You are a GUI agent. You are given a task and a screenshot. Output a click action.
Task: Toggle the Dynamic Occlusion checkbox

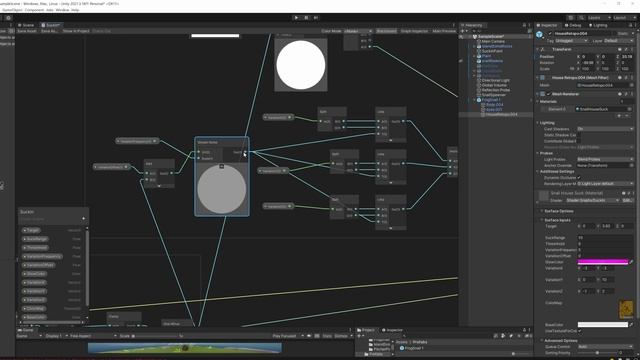579,178
